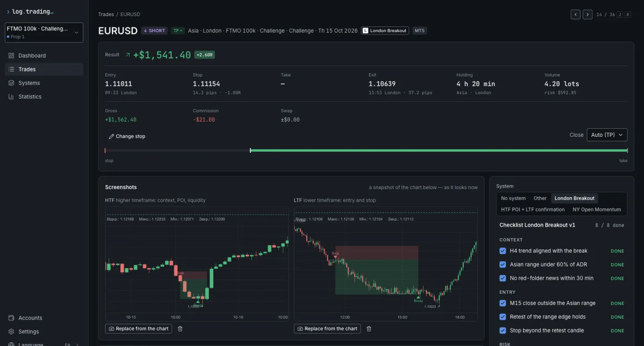Open the HTF chart screenshot
Screen dimensions: 644x346
197,263
